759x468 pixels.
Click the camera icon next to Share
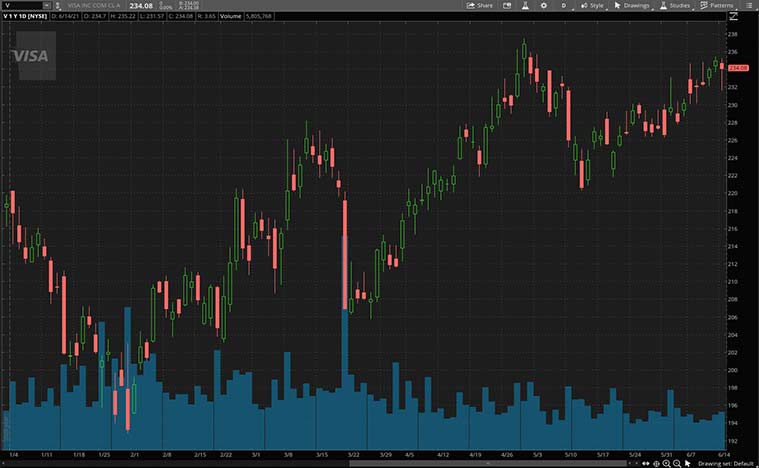click(506, 5)
